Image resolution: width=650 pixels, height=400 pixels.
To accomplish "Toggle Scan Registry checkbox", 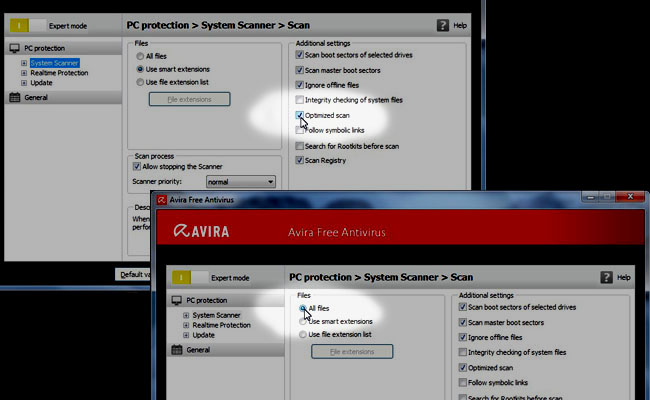I will click(299, 160).
